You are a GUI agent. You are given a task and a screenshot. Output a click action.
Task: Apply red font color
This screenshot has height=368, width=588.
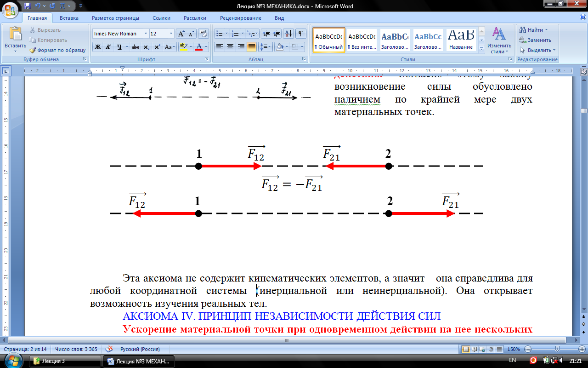click(x=199, y=47)
